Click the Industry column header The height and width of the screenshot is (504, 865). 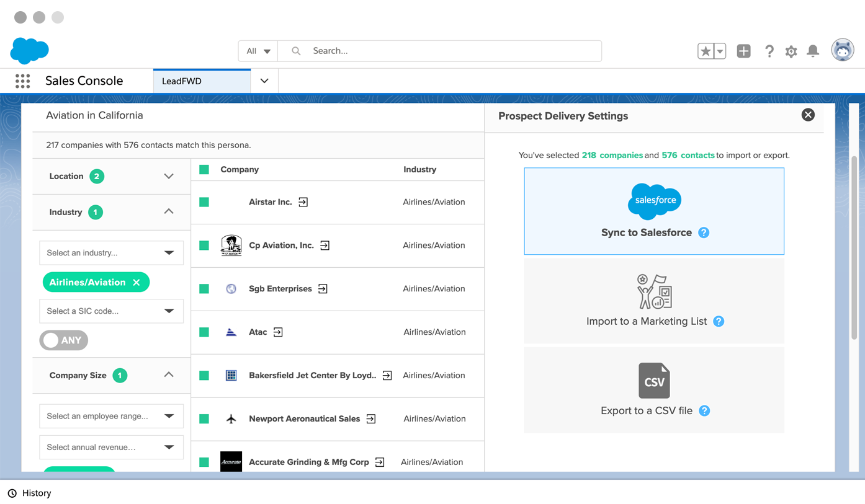coord(419,169)
